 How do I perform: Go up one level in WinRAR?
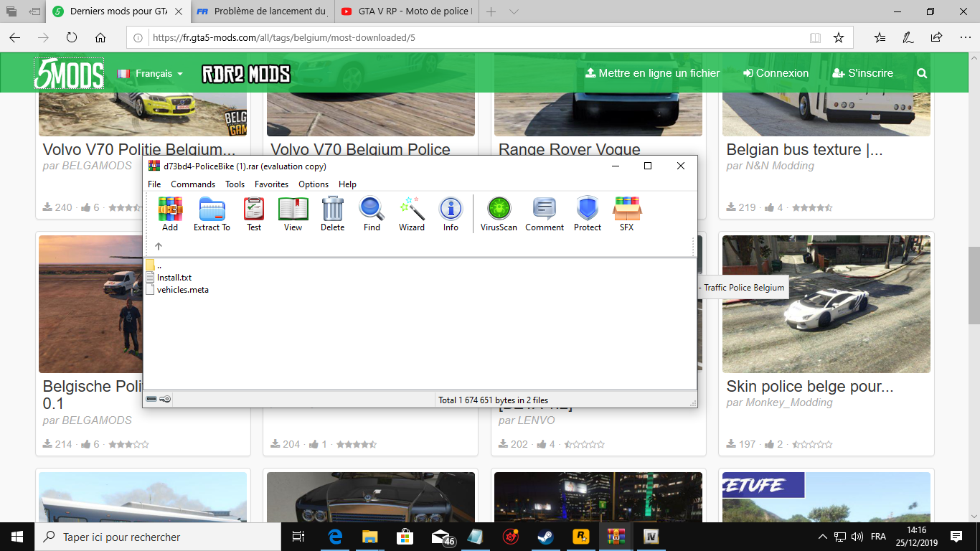[x=159, y=246]
